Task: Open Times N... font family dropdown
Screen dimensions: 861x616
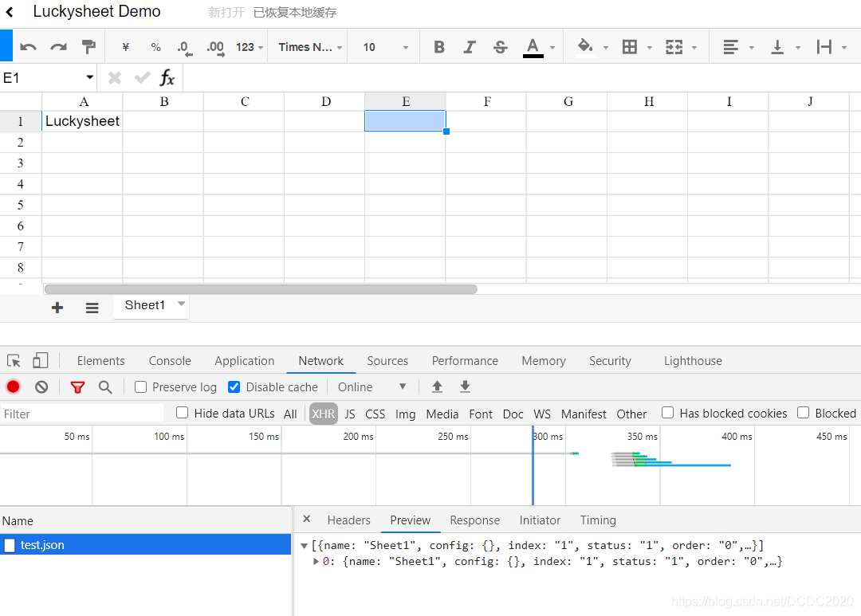Action: click(x=310, y=47)
